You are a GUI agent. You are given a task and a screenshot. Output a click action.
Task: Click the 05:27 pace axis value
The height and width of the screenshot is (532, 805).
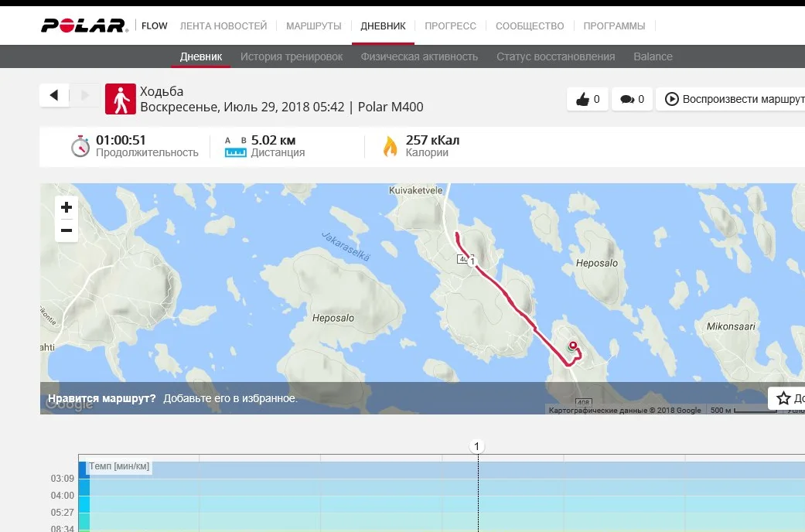tap(63, 513)
